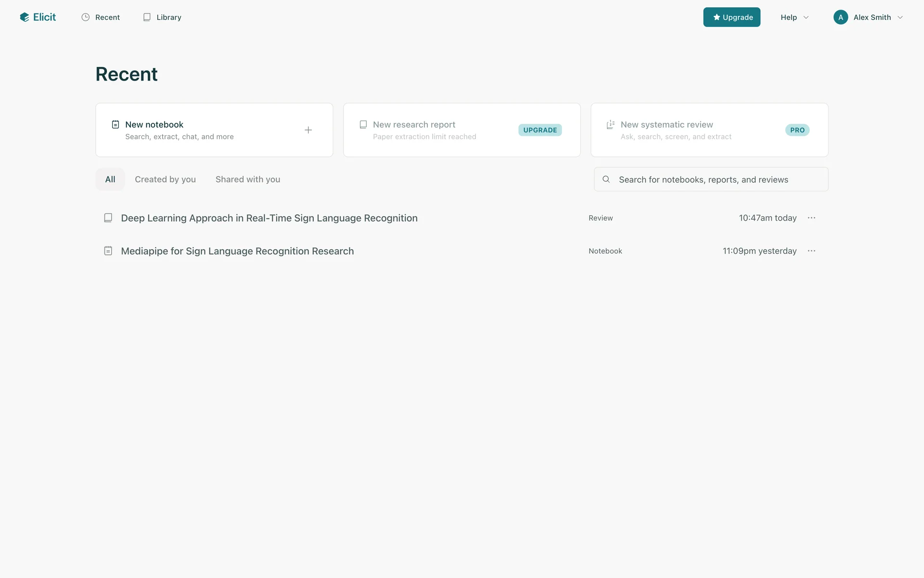Click the PRO badge on systematic review
This screenshot has width=924, height=578.
(x=797, y=130)
